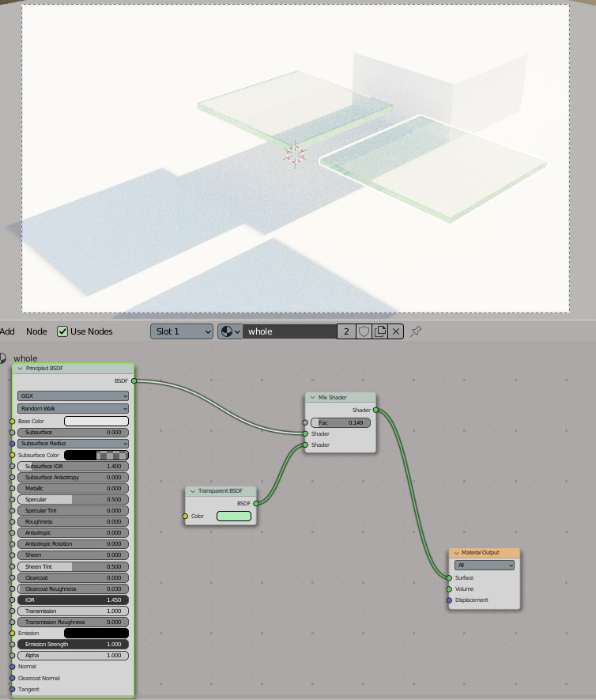Toggle the Use Nodes checkbox
The height and width of the screenshot is (700, 596).
click(x=62, y=331)
